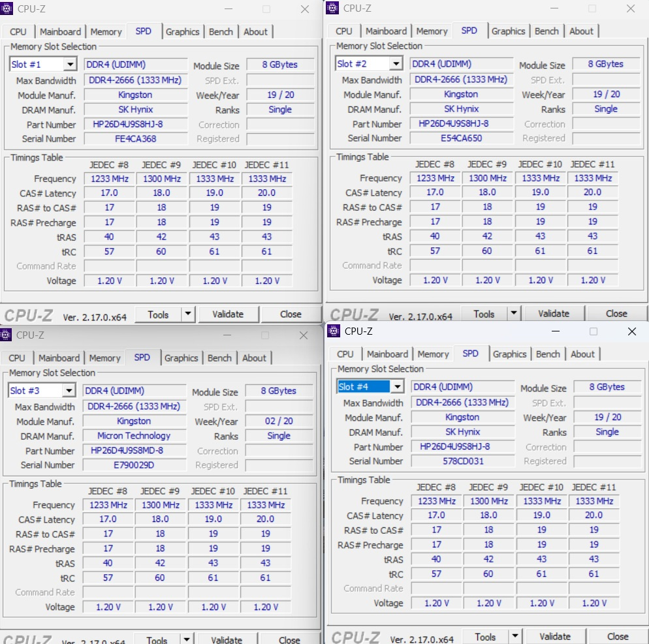Open the Graphics tab in the bottom-right window
649x644 pixels.
point(510,354)
